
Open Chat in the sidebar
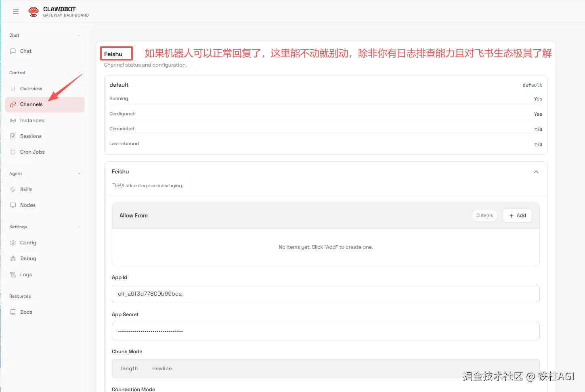tap(45, 51)
